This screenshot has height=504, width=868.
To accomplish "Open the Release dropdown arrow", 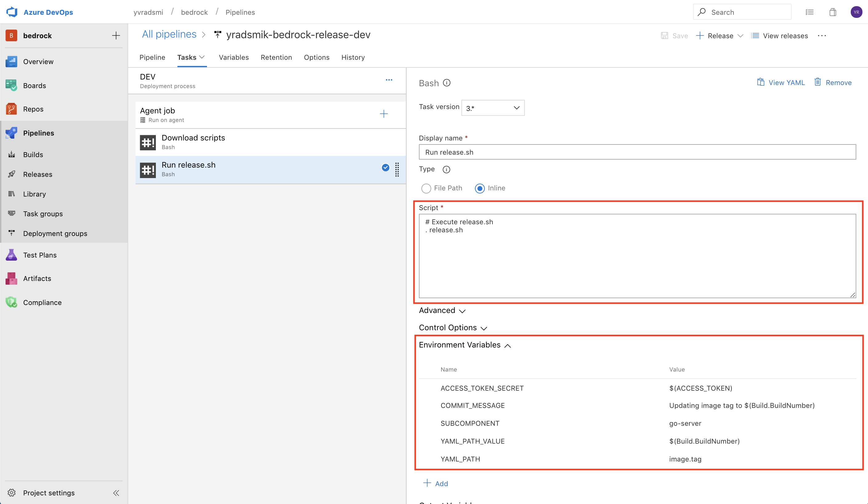I will pyautogui.click(x=740, y=35).
